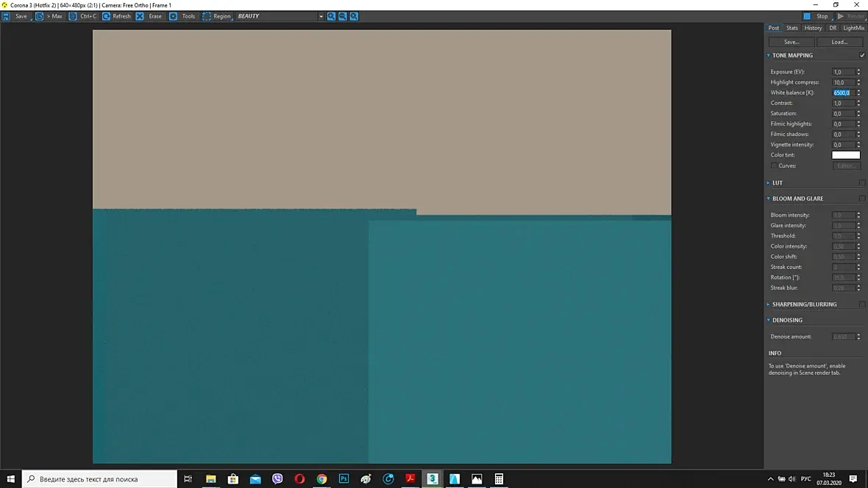Viewport: 868px width, 488px height.
Task: Enable the Bloom and Glare checkbox
Action: pyautogui.click(x=862, y=198)
